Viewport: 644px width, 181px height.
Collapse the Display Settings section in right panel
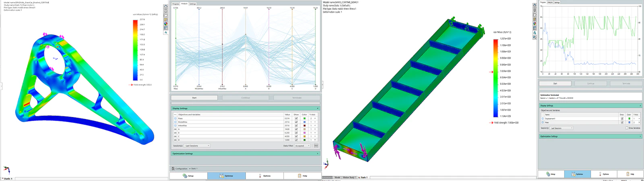640,105
